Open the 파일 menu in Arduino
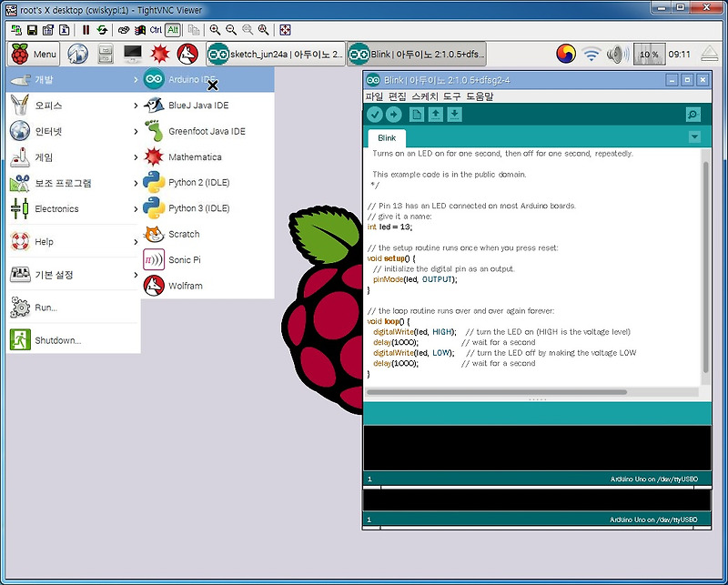 tap(374, 96)
